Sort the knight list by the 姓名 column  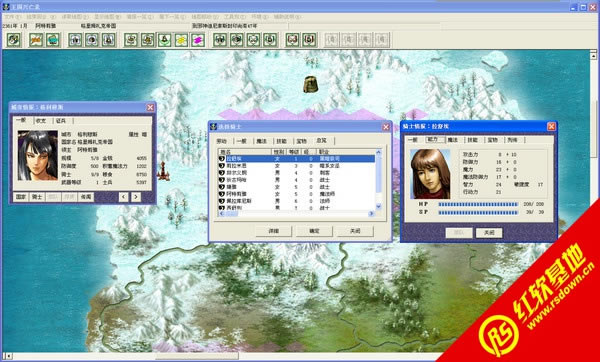(245, 152)
